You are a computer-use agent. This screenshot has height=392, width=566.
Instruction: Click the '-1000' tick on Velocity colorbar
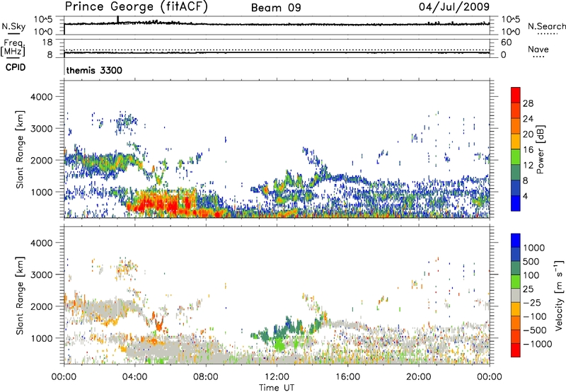tap(538, 344)
